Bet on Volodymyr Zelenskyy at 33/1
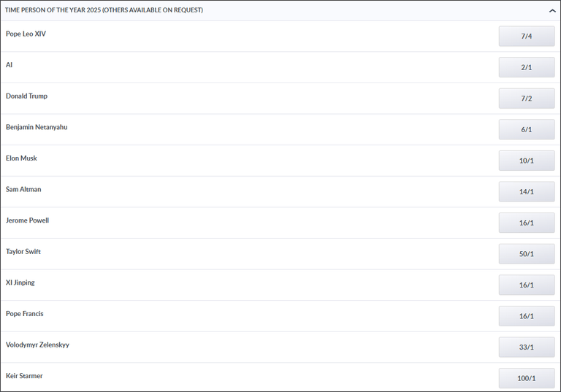This screenshot has width=561, height=392. tap(527, 347)
